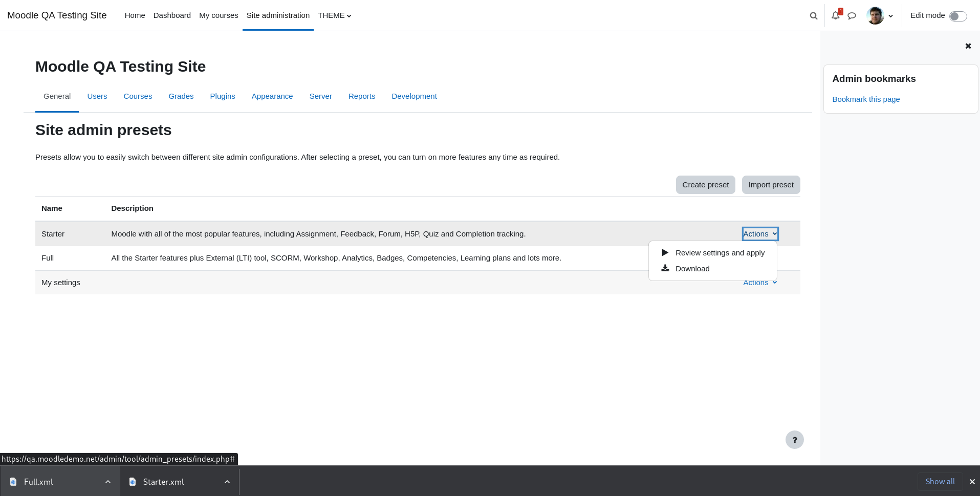Open user avatar menu
This screenshot has width=980, height=496.
(x=875, y=15)
